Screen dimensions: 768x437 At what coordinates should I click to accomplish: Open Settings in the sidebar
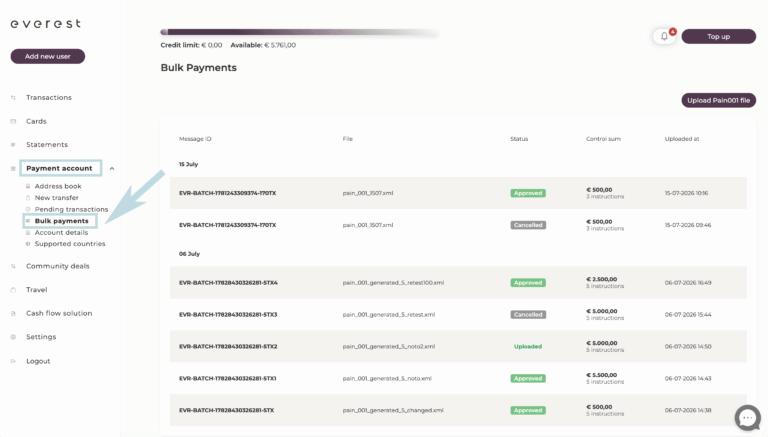point(41,337)
